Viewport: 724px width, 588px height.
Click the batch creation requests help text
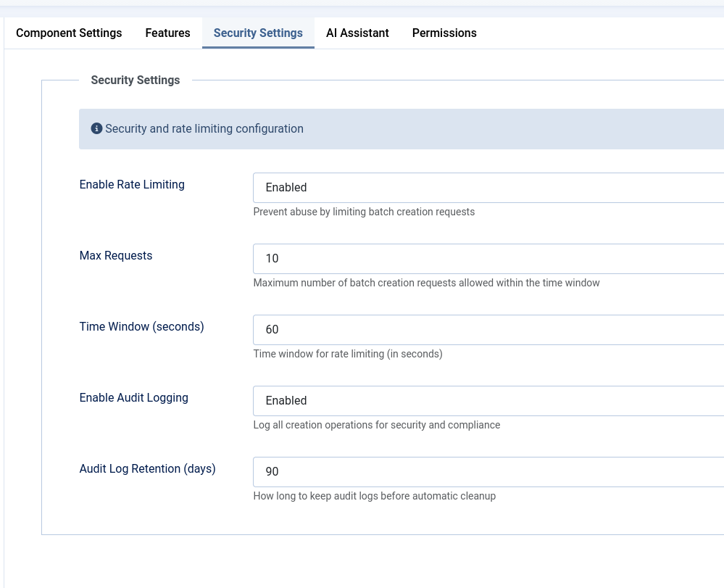pyautogui.click(x=364, y=212)
